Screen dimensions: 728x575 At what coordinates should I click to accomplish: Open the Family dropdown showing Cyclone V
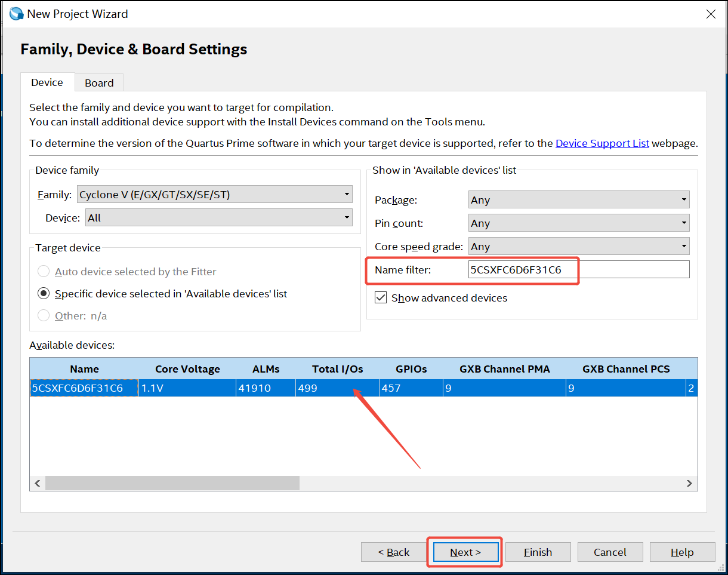pyautogui.click(x=215, y=195)
